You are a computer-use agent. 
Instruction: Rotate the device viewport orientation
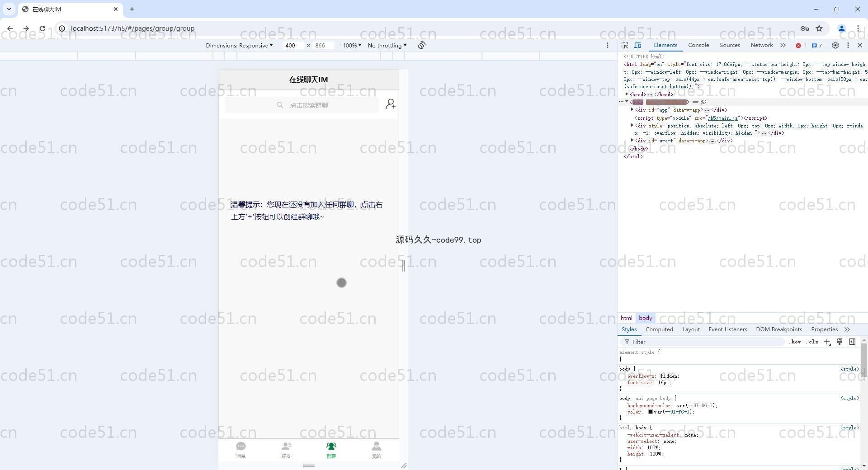tap(421, 45)
